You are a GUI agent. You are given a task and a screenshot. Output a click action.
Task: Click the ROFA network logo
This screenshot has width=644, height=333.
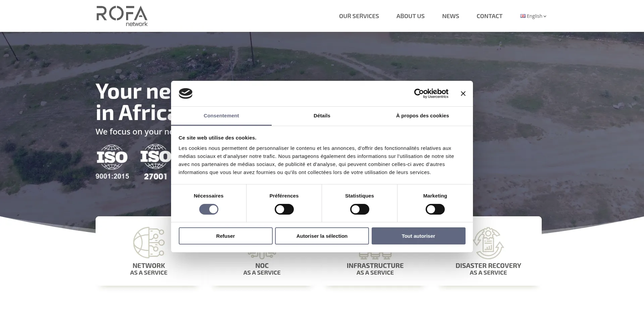(x=122, y=16)
